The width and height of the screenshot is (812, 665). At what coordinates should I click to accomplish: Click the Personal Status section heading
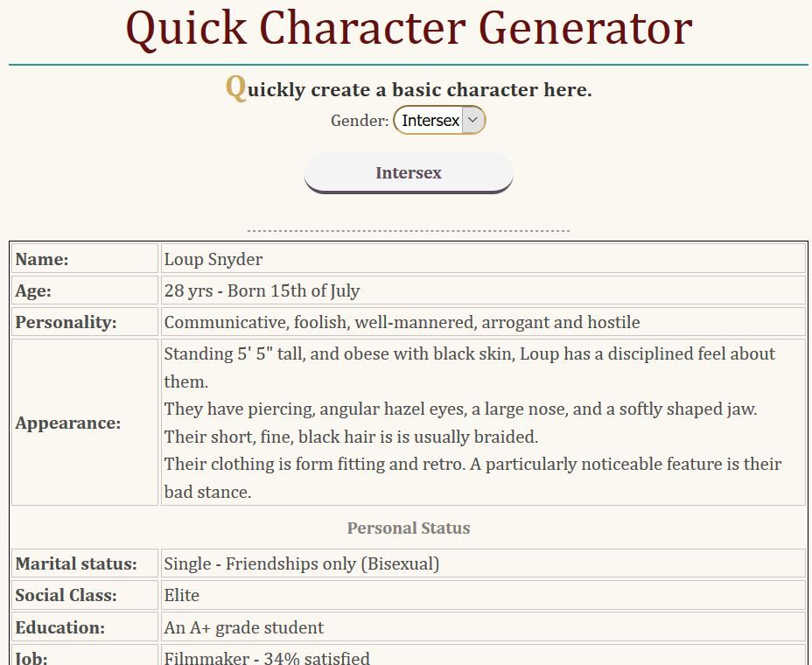[409, 528]
